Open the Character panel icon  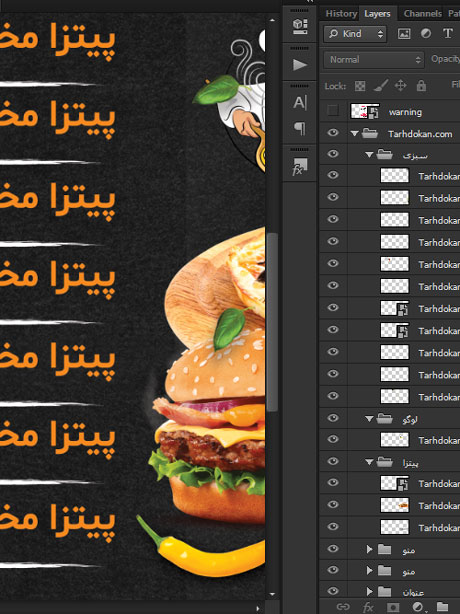pos(300,103)
